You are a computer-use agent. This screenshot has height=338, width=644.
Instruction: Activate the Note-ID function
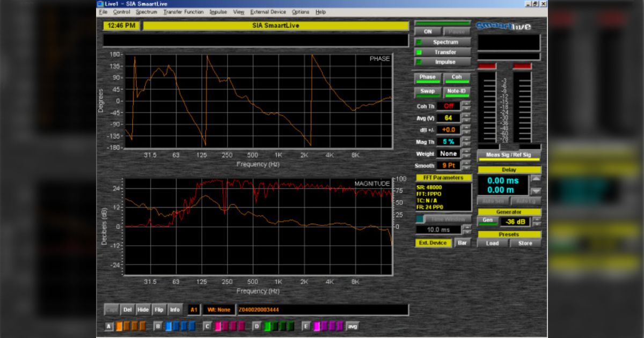point(456,90)
